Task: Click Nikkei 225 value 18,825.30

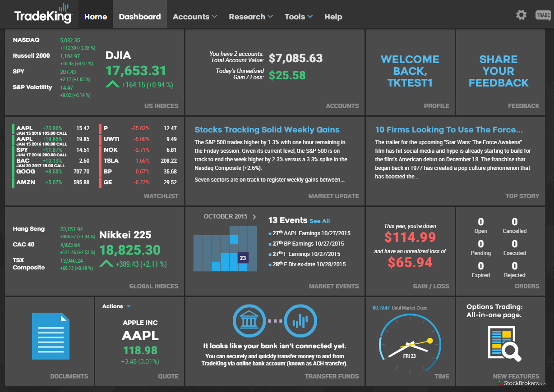Action: point(130,251)
